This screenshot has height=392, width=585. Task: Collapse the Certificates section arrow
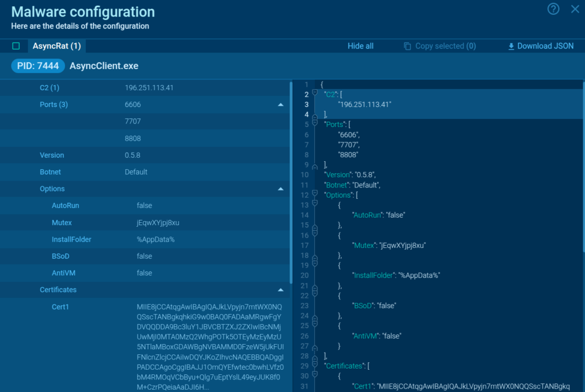(281, 290)
